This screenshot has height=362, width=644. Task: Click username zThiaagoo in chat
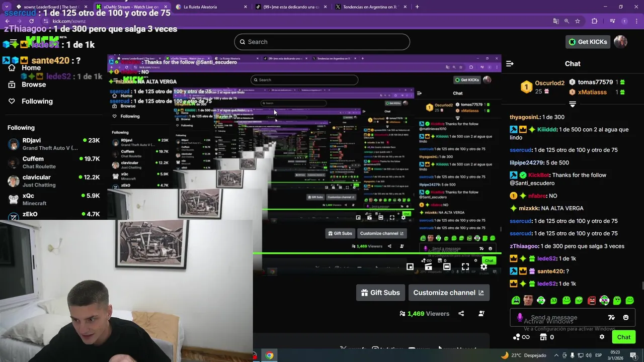click(x=524, y=246)
